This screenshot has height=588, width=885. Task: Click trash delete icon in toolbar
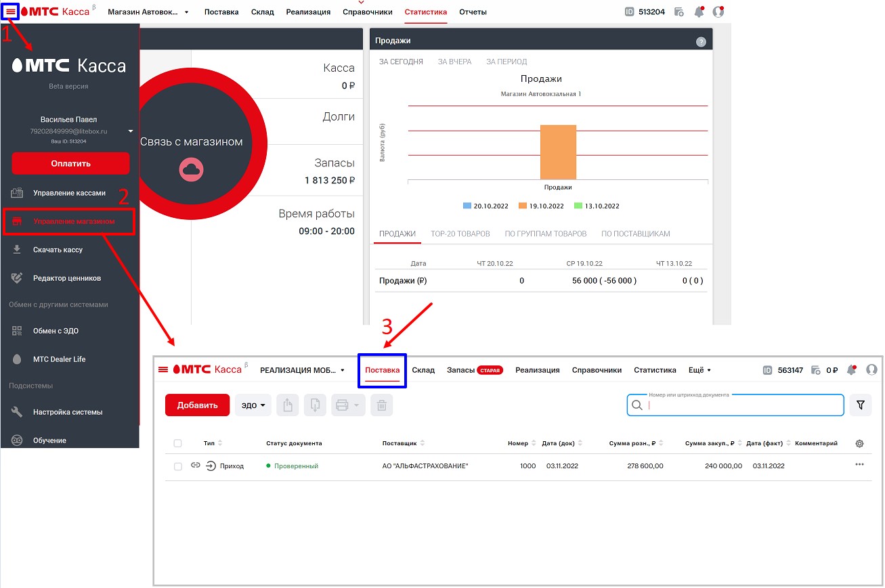coord(382,405)
